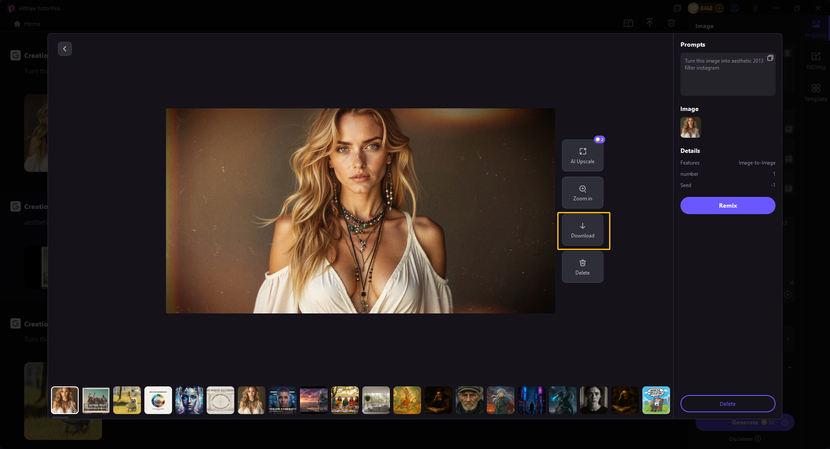Open the source image thumbnail under Image
The height and width of the screenshot is (449, 830).
pos(690,127)
